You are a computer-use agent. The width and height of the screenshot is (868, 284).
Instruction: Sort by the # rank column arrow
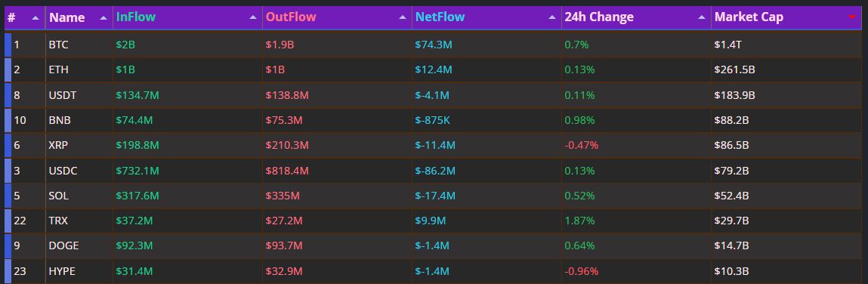36,17
